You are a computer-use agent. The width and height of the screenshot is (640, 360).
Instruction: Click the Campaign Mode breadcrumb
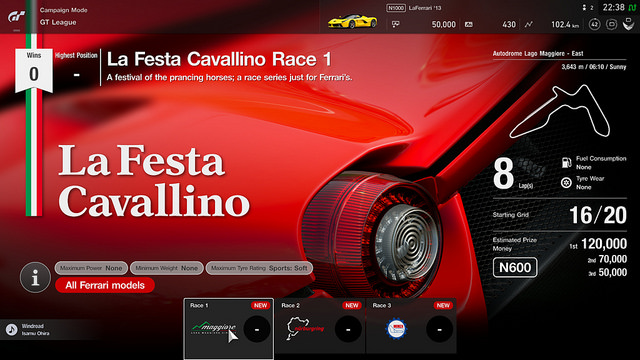click(x=64, y=10)
